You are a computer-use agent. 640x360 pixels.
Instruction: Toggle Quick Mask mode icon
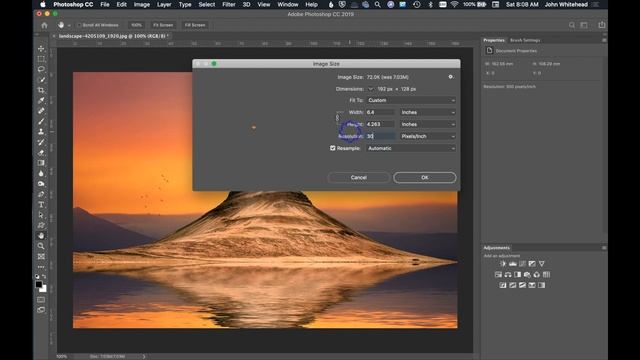coord(41,300)
